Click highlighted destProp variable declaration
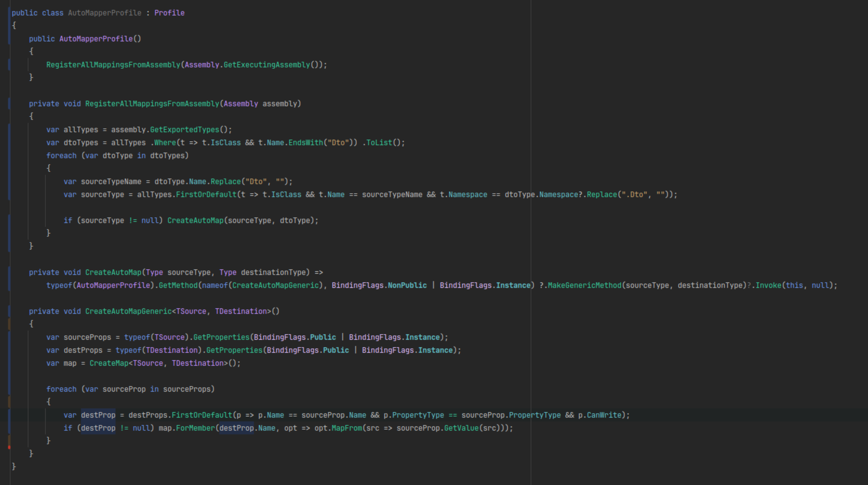Image resolution: width=868 pixels, height=485 pixels. (x=98, y=415)
